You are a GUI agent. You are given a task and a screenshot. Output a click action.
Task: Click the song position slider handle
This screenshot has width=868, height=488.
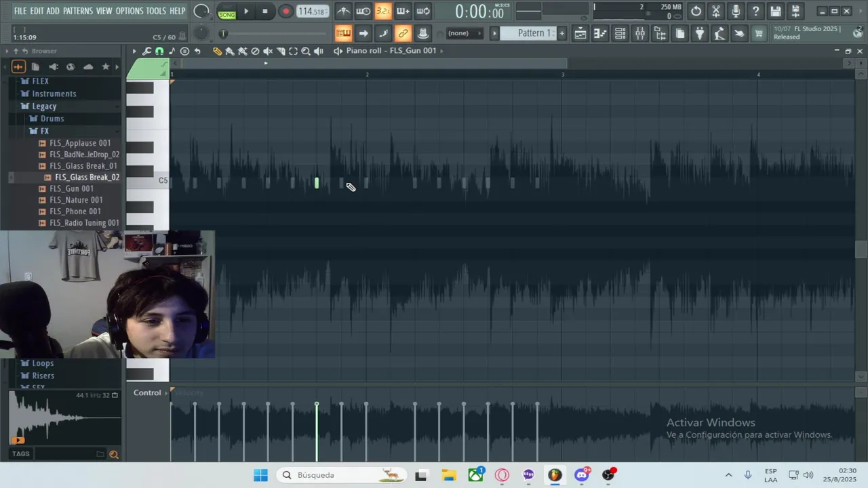(223, 34)
